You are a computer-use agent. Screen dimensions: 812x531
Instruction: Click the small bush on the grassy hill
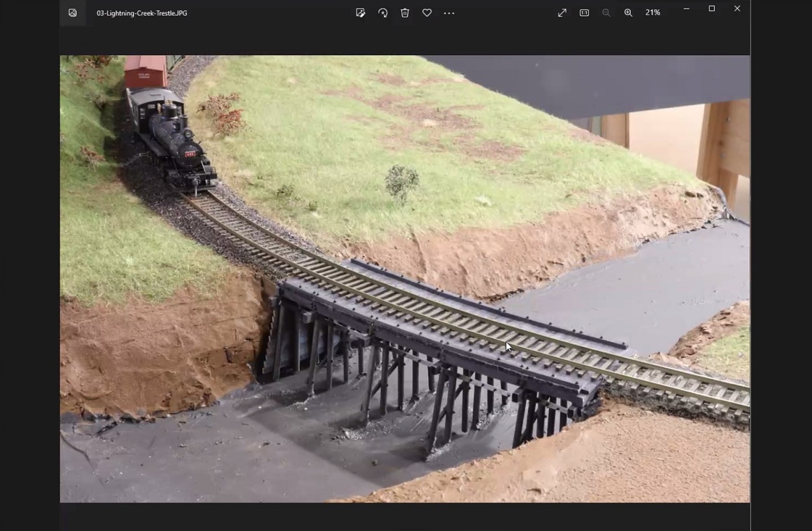[x=401, y=181]
